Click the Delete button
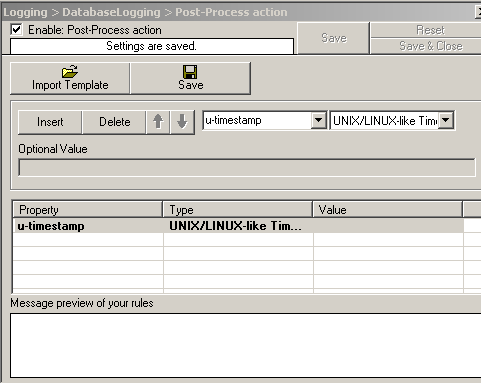481x384 pixels. tap(114, 122)
